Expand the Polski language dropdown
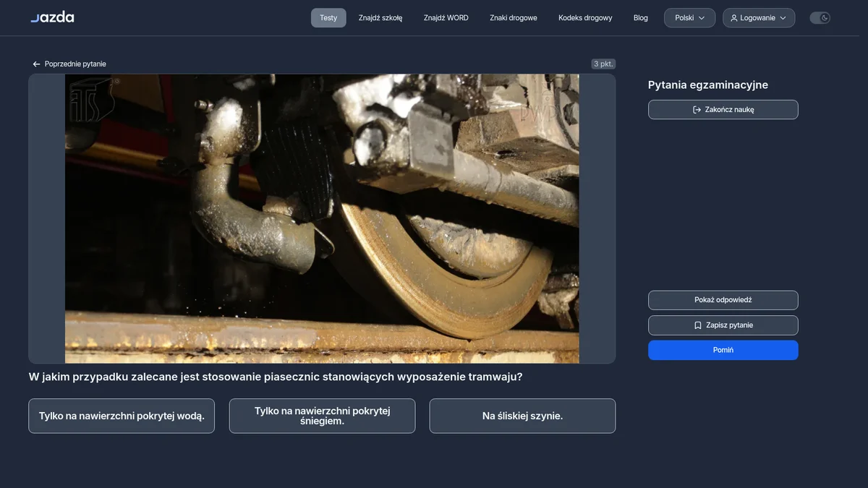The height and width of the screenshot is (488, 868). (690, 18)
